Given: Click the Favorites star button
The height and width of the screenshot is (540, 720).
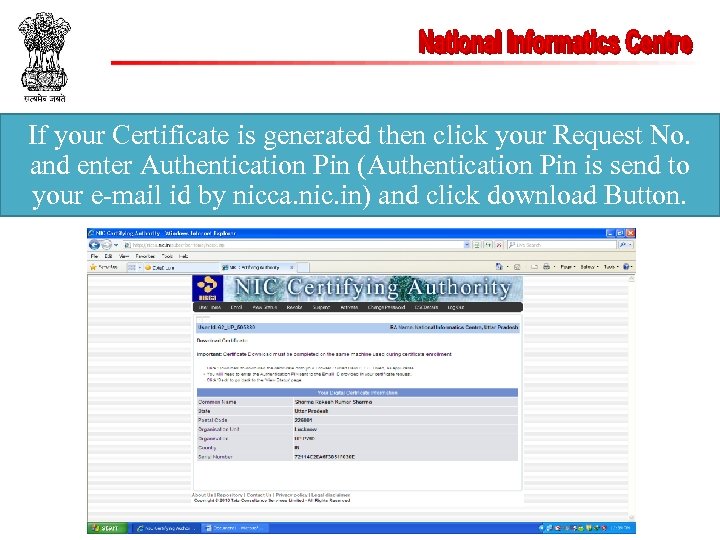Looking at the screenshot, I should 104,267.
